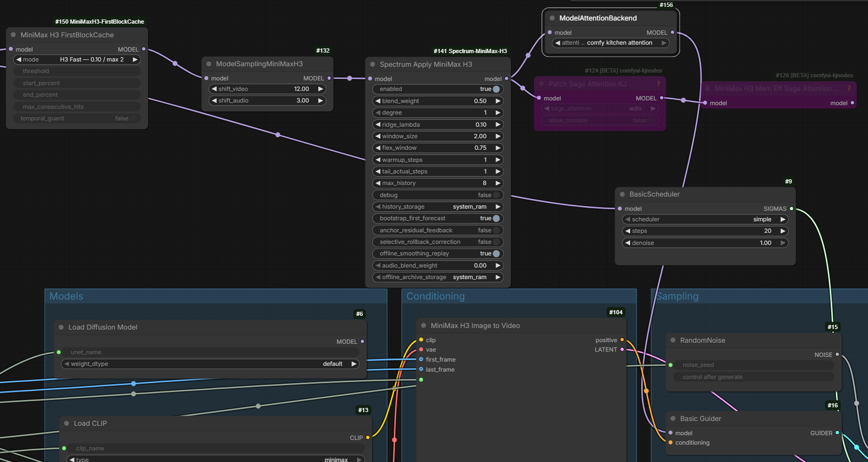Click the positive output port on Image to Video
Viewport: 868px width, 462px height.
tap(622, 340)
